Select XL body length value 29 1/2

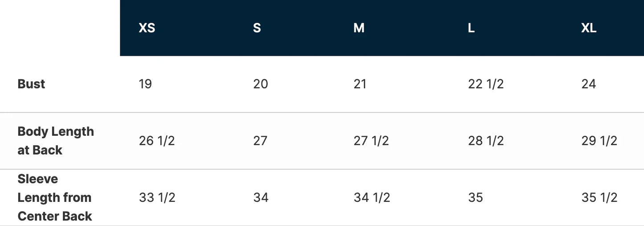(x=599, y=141)
